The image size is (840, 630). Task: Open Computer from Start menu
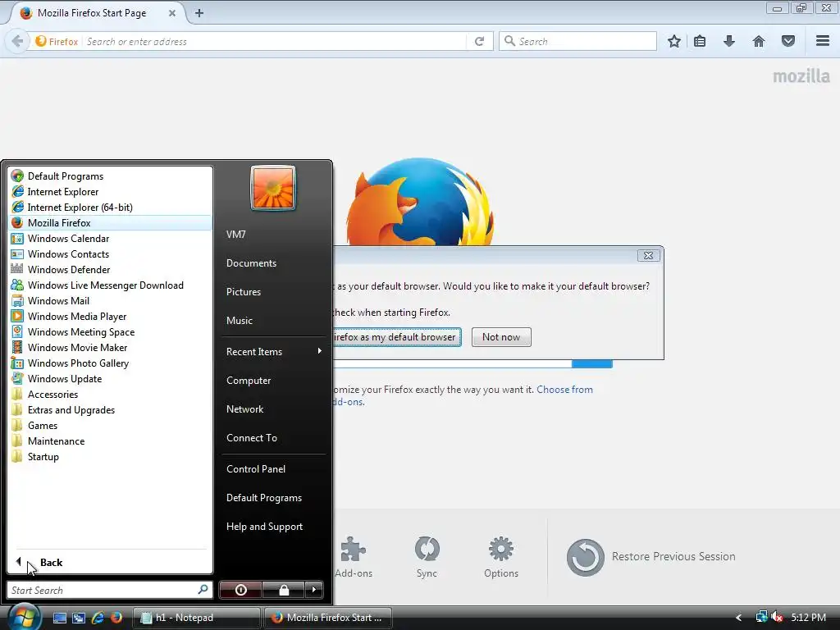[274, 381]
